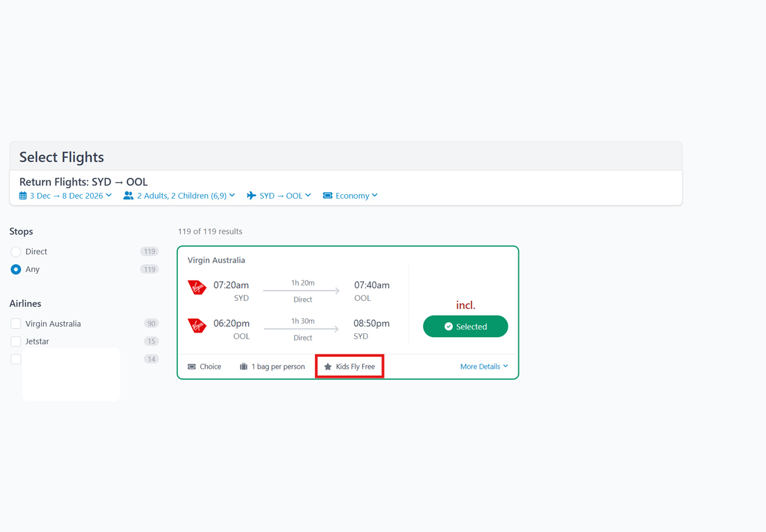Click the passengers people icon
Viewport: 766px width, 532px height.
129,195
